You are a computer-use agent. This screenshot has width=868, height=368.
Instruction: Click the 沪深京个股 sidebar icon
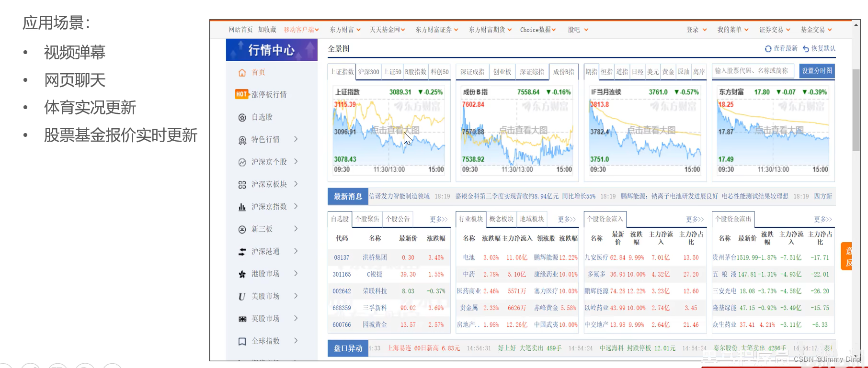pyautogui.click(x=242, y=162)
